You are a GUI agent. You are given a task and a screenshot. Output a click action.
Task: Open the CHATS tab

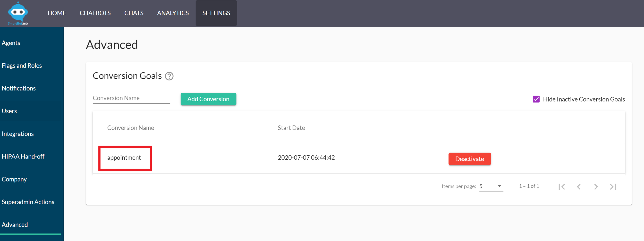click(x=134, y=13)
